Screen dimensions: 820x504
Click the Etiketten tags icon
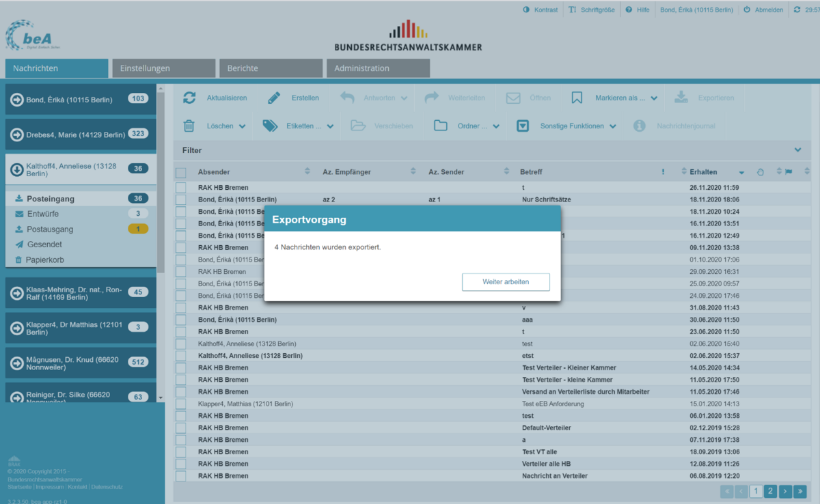(270, 126)
